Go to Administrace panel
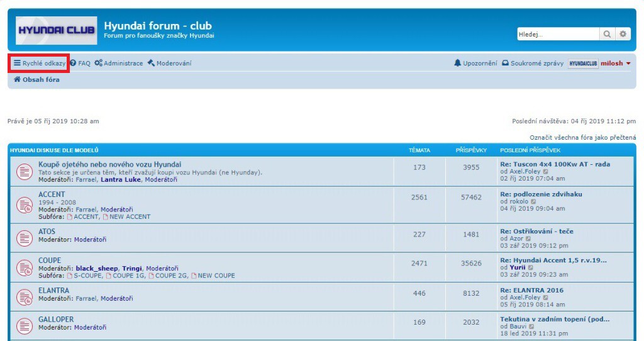The image size is (644, 341). (119, 64)
